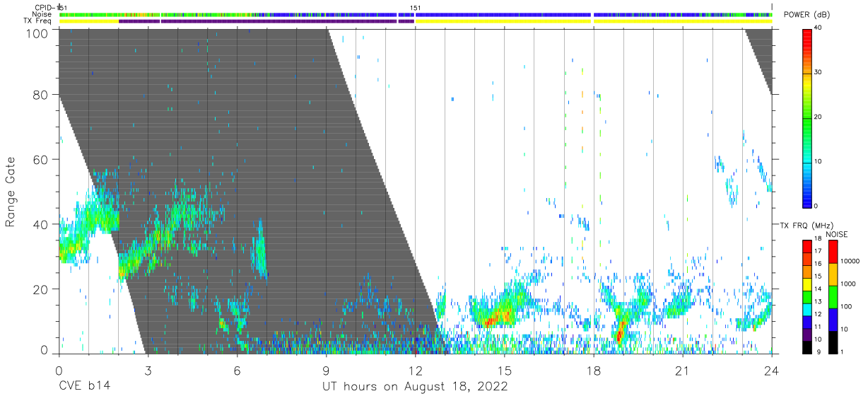Click UT hours axis tick '15'
This screenshot has width=868, height=401.
click(504, 371)
